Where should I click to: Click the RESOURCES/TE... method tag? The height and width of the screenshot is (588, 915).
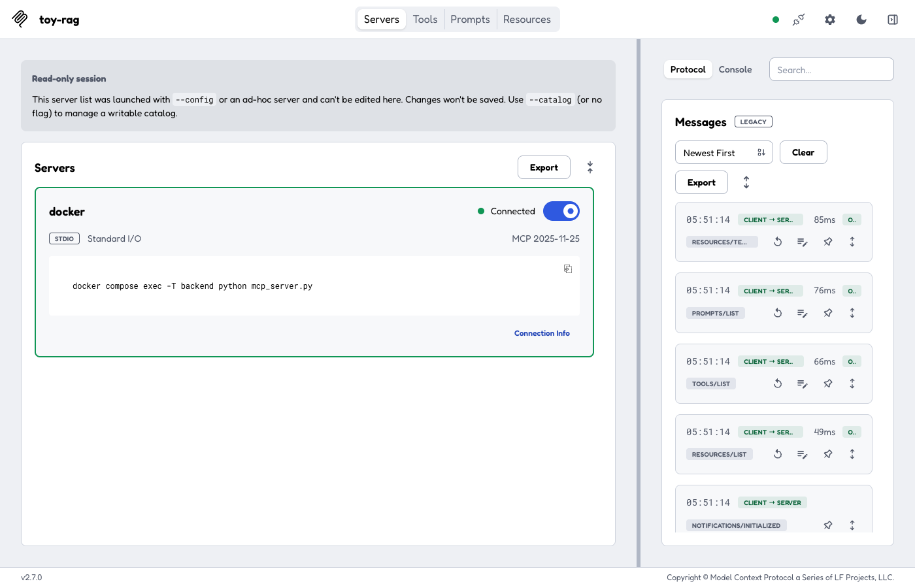coord(722,242)
